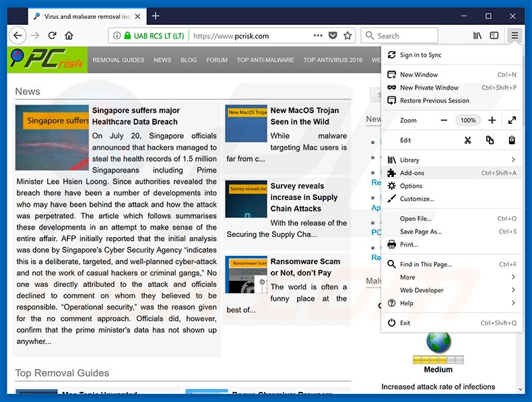The height and width of the screenshot is (402, 532).
Task: Open Singapore Healthcare Data Breach article
Action: click(135, 116)
